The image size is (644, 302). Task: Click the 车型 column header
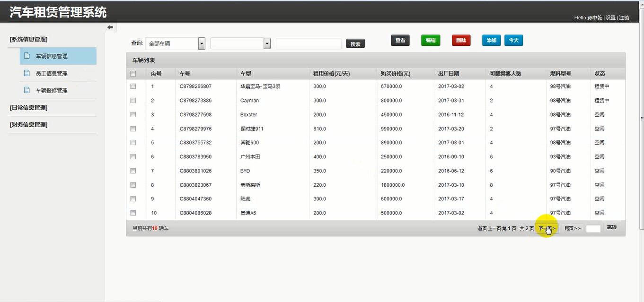tap(246, 74)
